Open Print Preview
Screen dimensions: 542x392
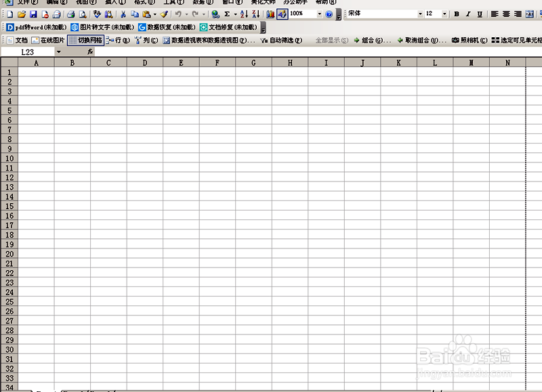click(83, 14)
